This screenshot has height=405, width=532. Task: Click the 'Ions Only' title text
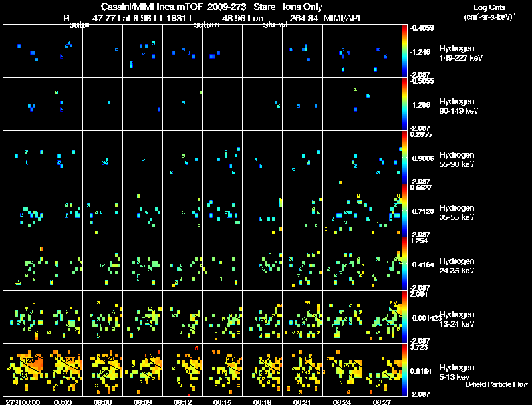click(x=303, y=7)
